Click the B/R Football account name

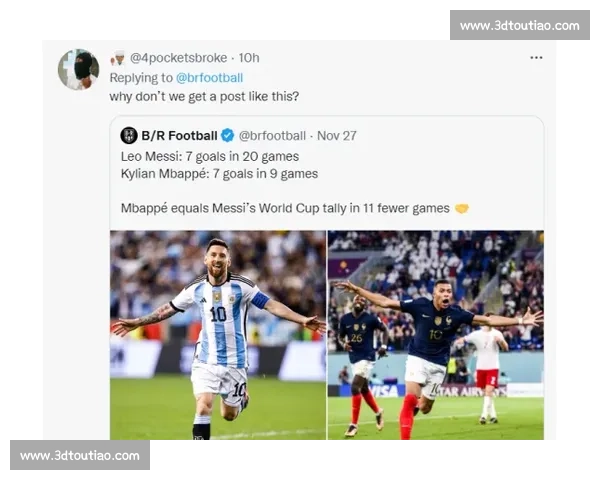[x=179, y=136]
